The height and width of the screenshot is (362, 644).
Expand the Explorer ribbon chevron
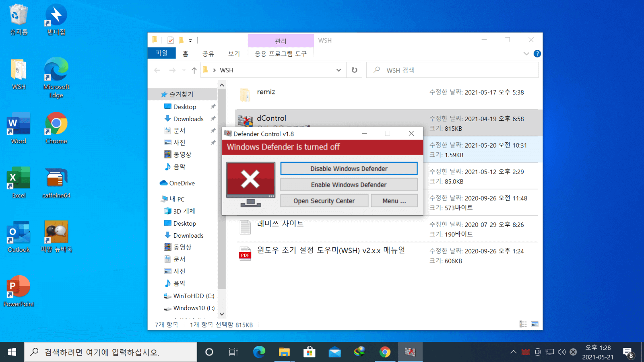pyautogui.click(x=526, y=53)
